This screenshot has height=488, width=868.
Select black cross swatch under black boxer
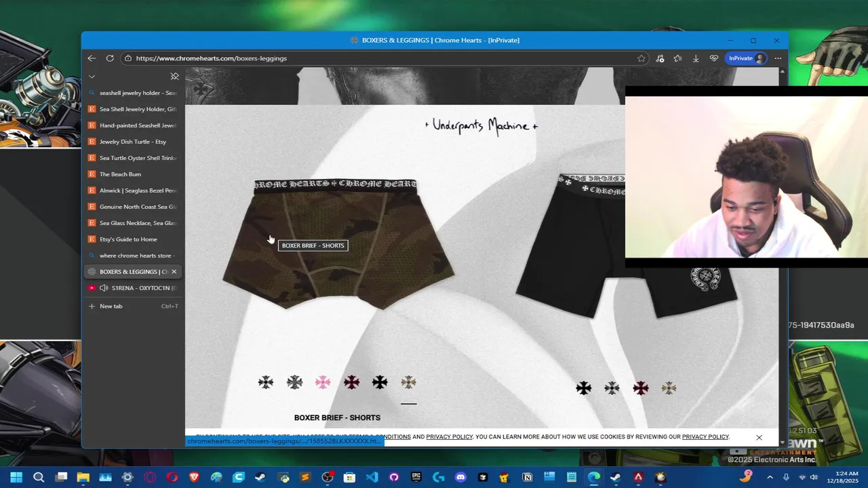(x=584, y=388)
